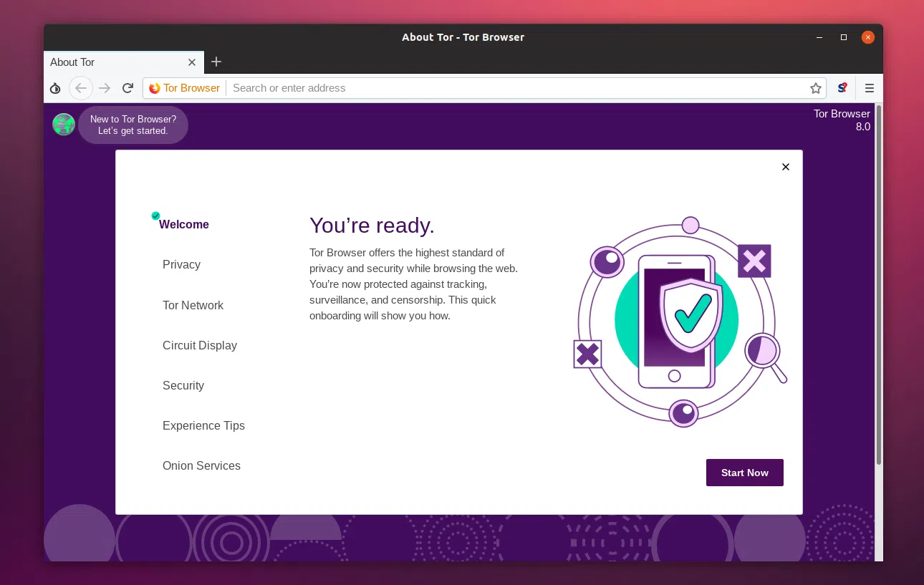This screenshot has height=585, width=924.
Task: Reload the page with refresh icon
Action: (x=127, y=88)
